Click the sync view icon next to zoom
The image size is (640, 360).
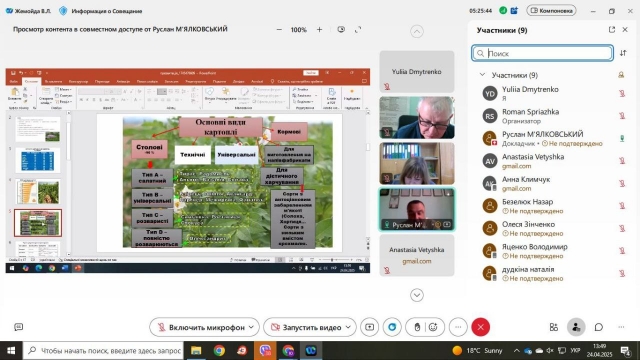(x=341, y=30)
